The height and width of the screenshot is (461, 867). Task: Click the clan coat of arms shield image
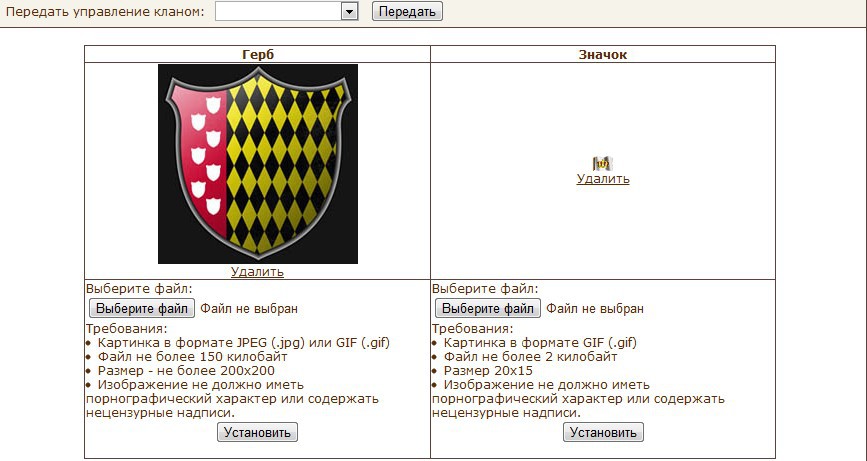[258, 164]
